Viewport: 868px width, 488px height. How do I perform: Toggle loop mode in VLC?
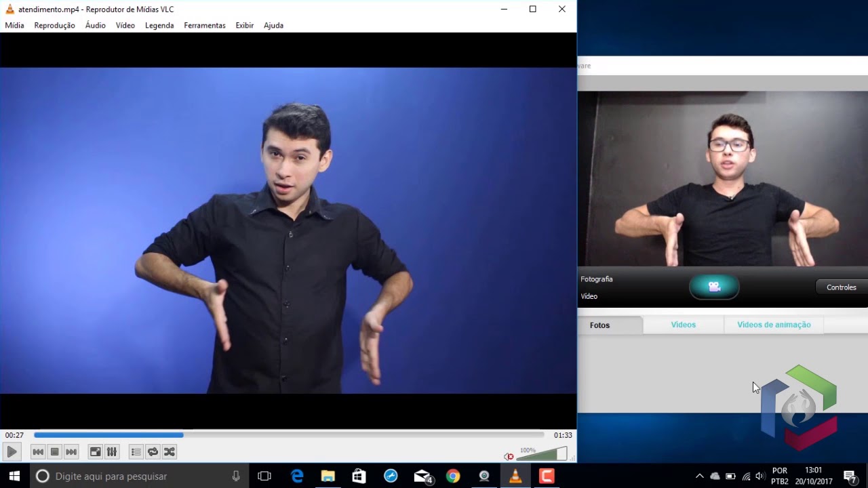(153, 451)
